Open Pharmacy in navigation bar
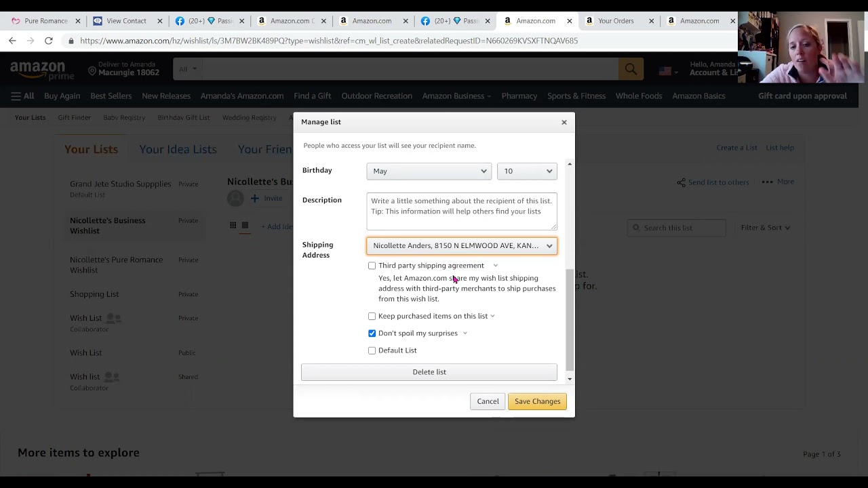The width and height of the screenshot is (868, 488). coord(519,96)
